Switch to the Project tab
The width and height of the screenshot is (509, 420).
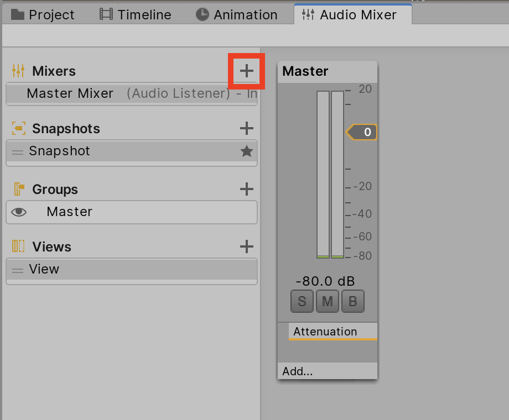tap(43, 14)
